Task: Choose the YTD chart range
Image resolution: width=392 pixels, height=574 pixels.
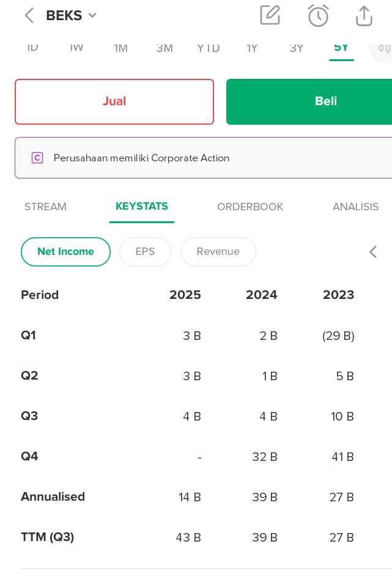Action: pos(208,48)
